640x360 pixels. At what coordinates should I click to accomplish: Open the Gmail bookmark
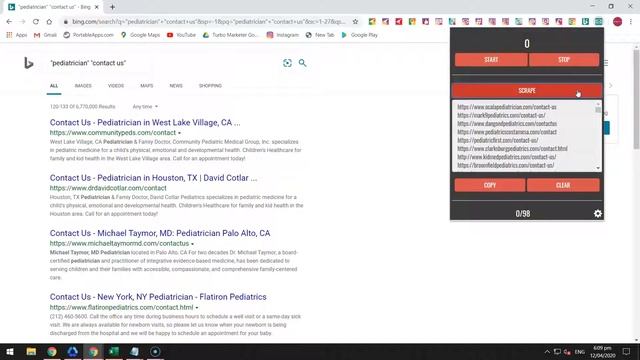tap(45, 35)
